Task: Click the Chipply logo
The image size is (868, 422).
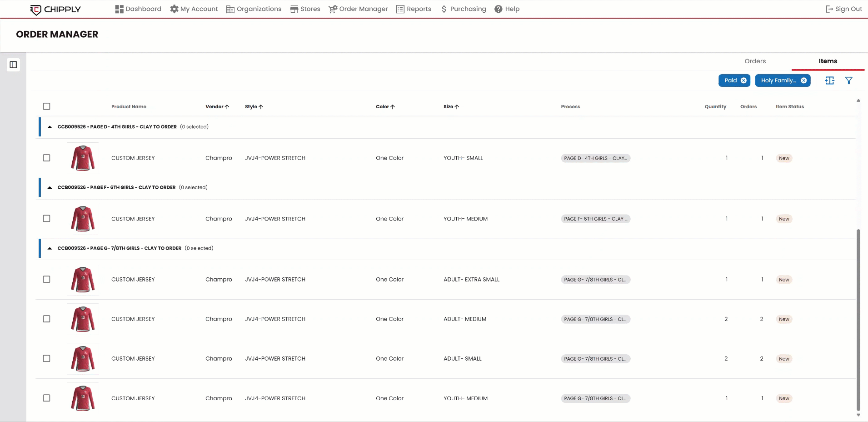Action: [55, 9]
